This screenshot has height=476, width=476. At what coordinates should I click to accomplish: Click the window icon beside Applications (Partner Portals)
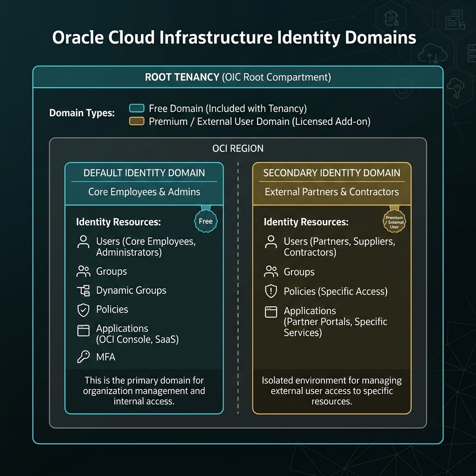point(271,312)
